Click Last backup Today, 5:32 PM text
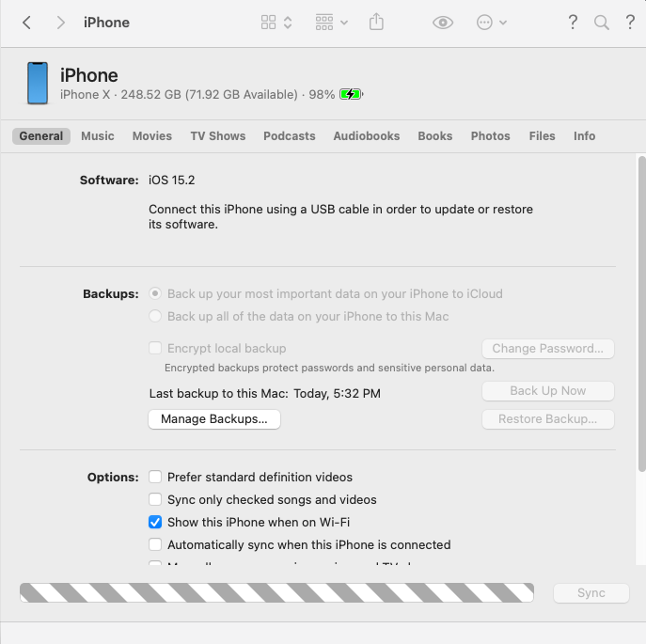Screen dimensions: 646x644 (265, 394)
